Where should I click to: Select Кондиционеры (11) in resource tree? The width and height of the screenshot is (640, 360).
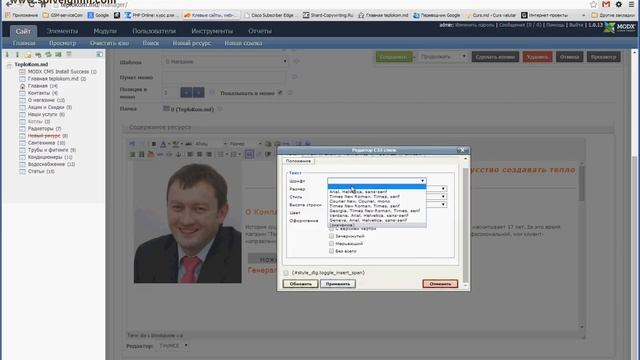click(x=50, y=157)
